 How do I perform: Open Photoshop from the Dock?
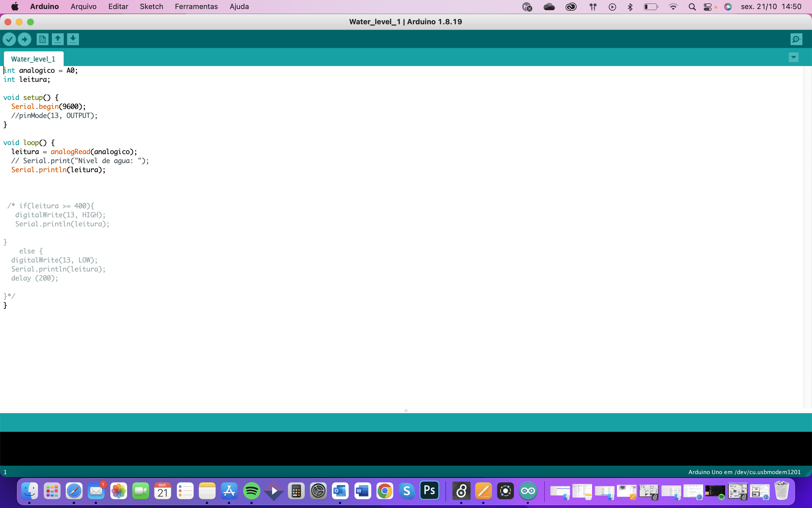429,491
